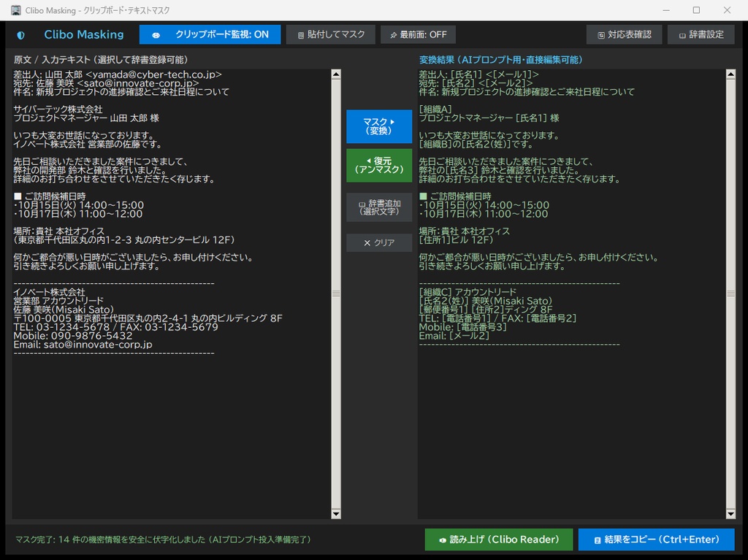Click the Clibo Masking half-circle logo icon
The height and width of the screenshot is (560, 748).
point(20,35)
